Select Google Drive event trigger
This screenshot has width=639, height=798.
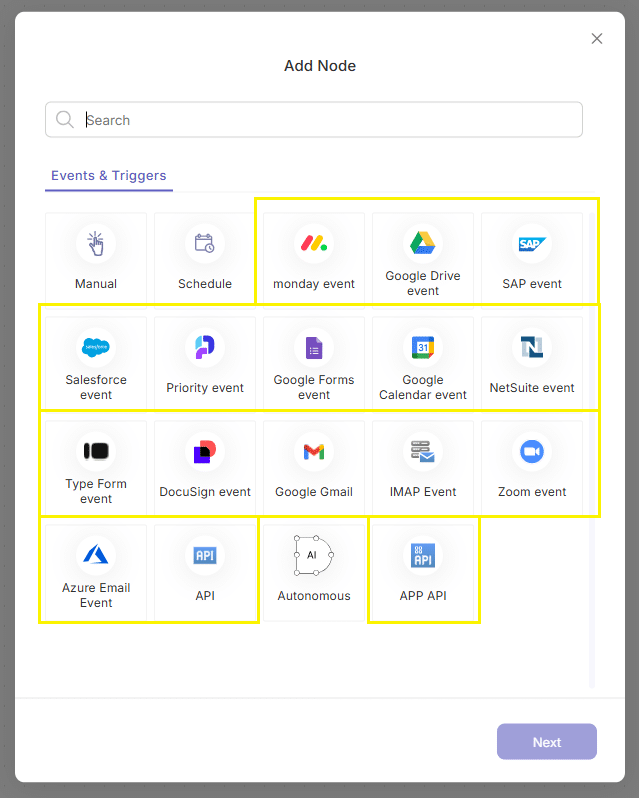coord(423,260)
